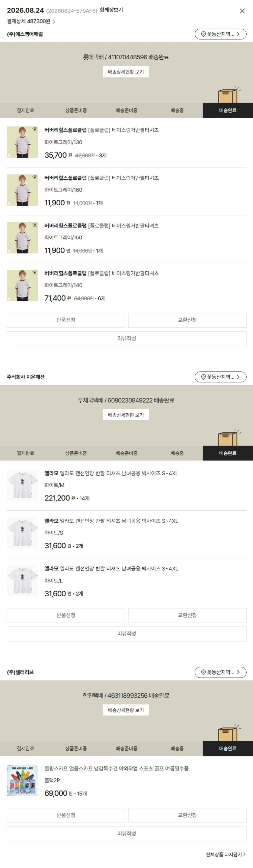This screenshot has height=868, width=253.
Task: Open thumbnail of 화이트그레이/130 polo tee
Action: pos(22,142)
